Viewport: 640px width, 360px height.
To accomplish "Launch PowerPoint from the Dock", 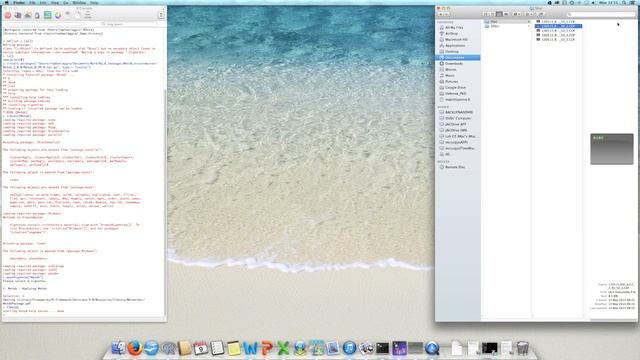I will 266,348.
